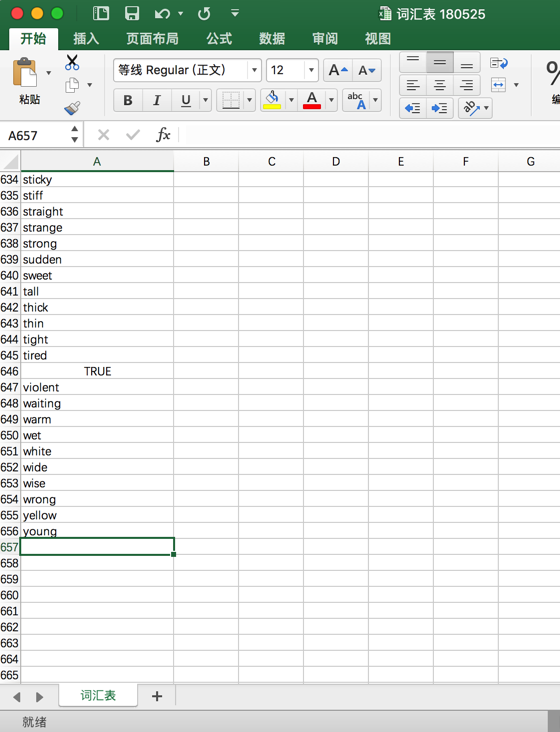Click the fx insert function icon
The width and height of the screenshot is (560, 732).
pyautogui.click(x=163, y=135)
